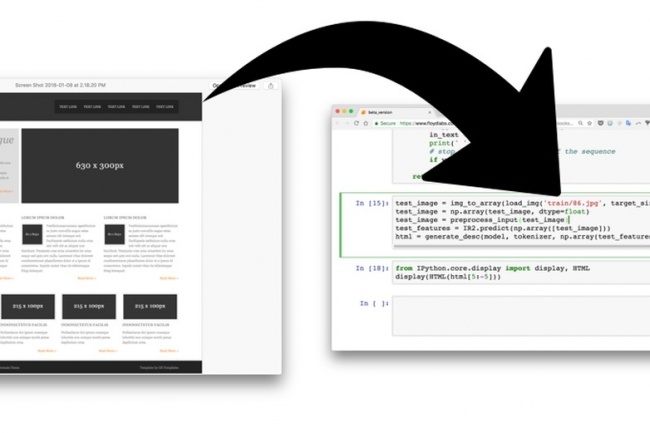
Task: Click the Pocket extension icon in browser toolbar
Action: (600, 123)
